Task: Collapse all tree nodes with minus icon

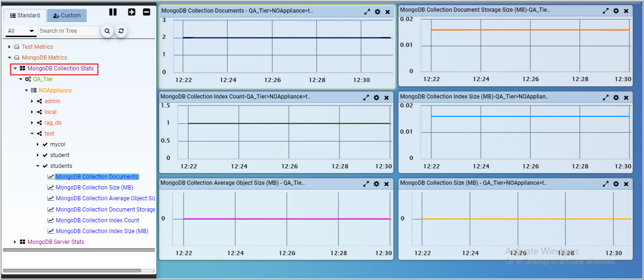Action: pos(146,12)
